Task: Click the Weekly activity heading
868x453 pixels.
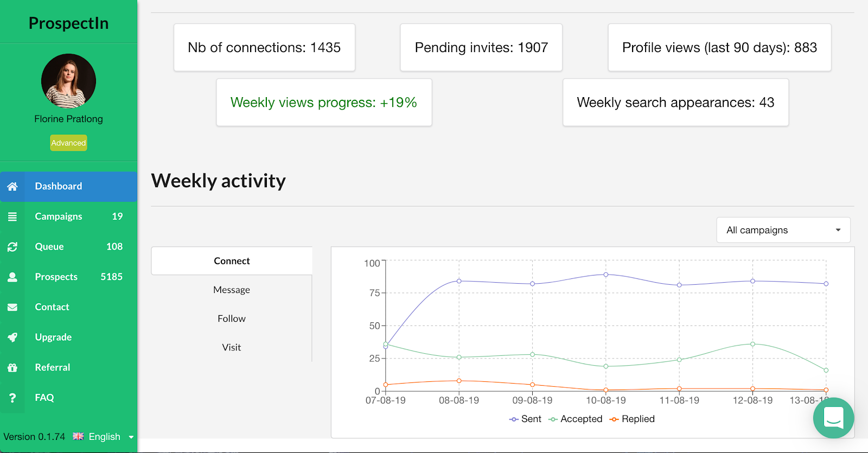Action: point(218,181)
